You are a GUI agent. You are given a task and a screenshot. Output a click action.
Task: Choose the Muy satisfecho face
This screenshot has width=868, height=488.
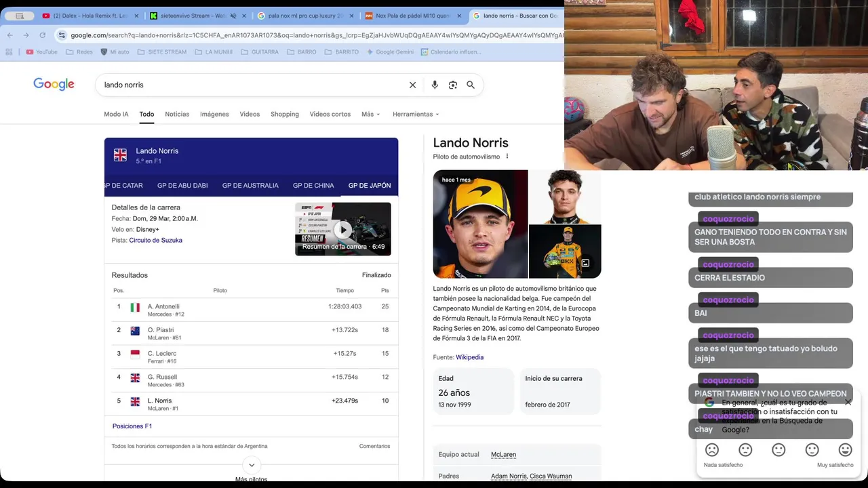coord(845,450)
